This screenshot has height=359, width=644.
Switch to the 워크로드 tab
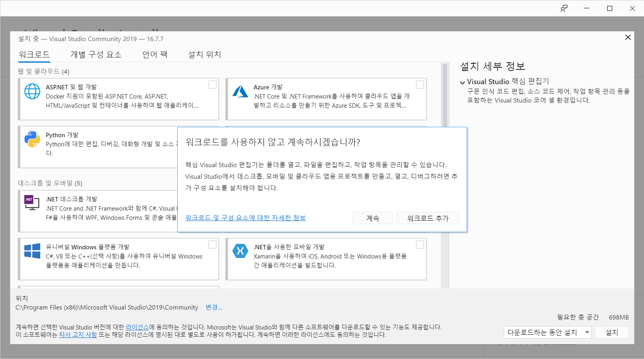[34, 55]
